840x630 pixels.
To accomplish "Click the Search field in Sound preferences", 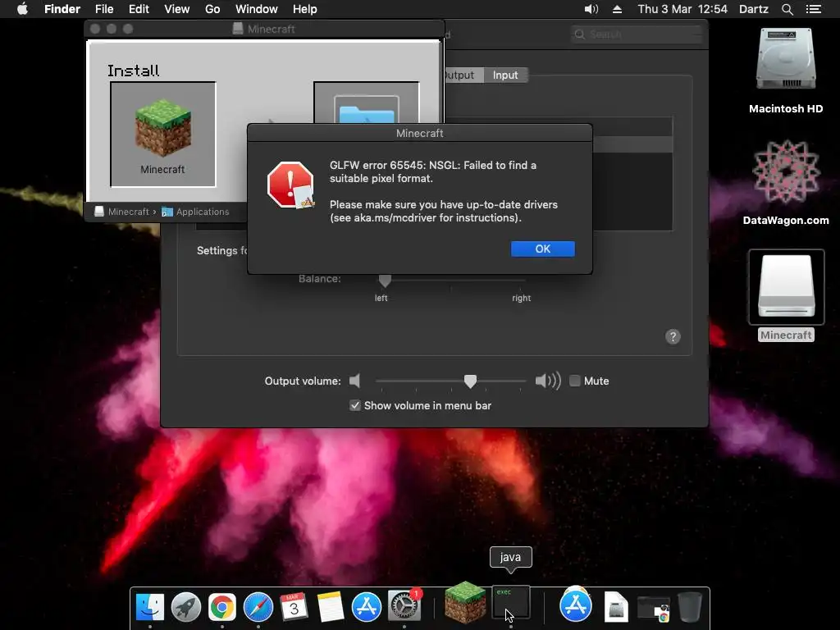I will 636,34.
